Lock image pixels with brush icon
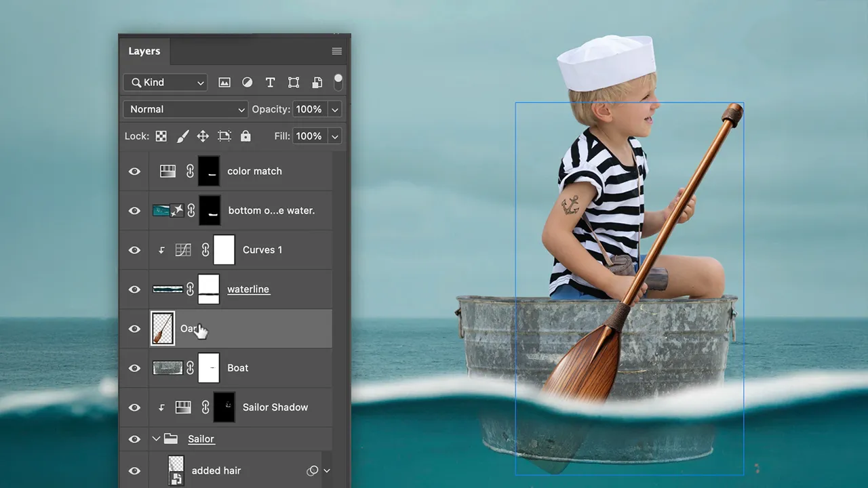 pyautogui.click(x=182, y=136)
